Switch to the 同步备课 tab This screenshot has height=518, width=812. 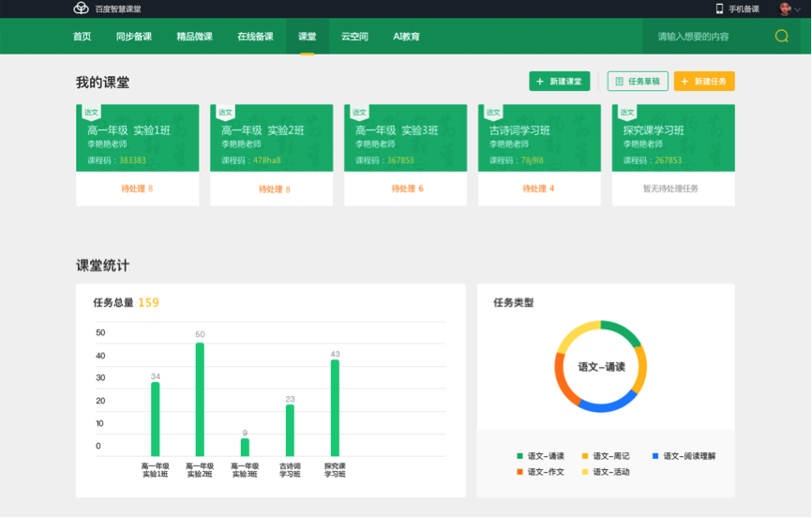pos(133,37)
